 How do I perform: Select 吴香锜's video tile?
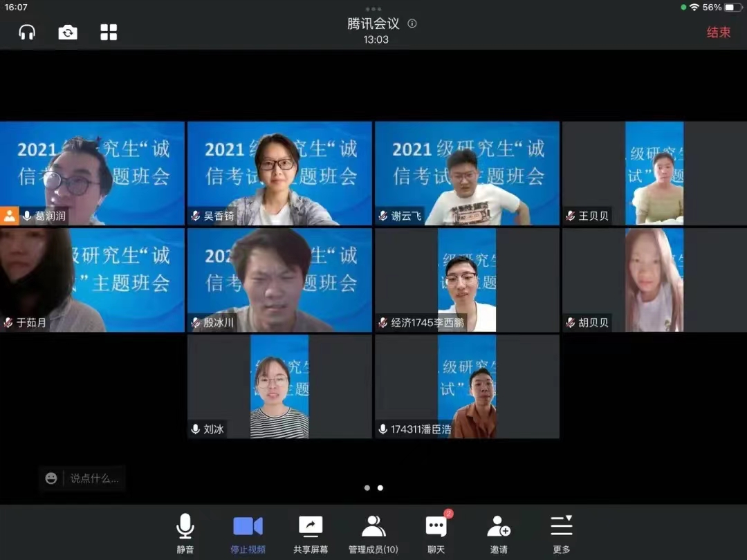(x=279, y=173)
